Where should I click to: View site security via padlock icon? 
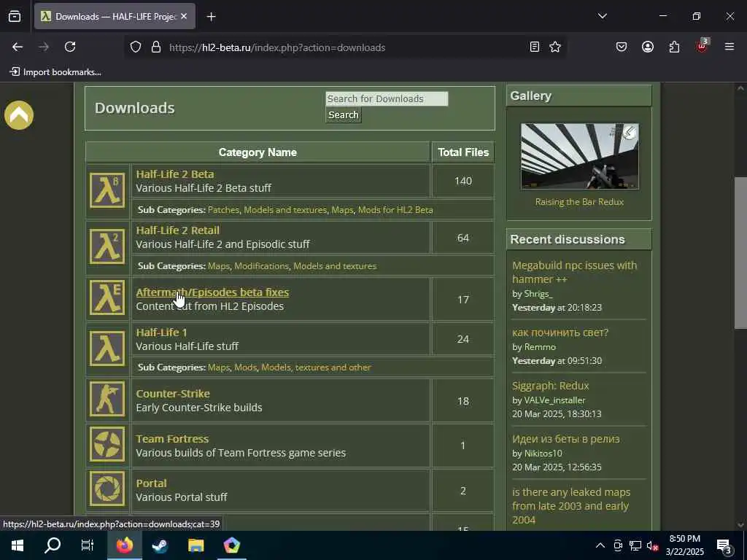pos(156,47)
